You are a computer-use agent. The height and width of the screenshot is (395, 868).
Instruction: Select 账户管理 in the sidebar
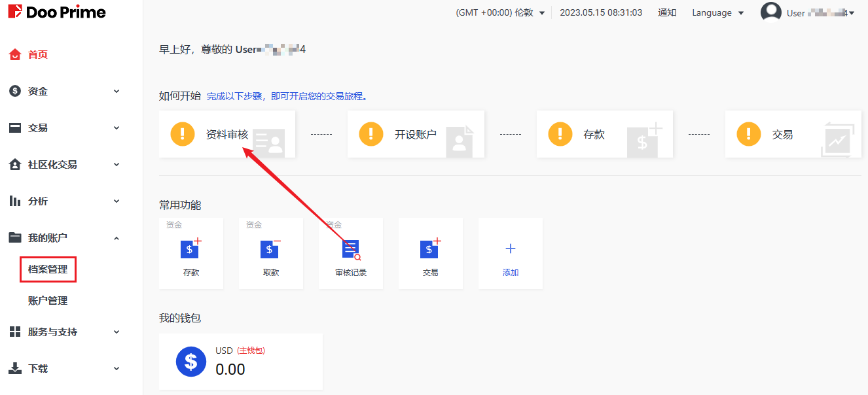48,301
